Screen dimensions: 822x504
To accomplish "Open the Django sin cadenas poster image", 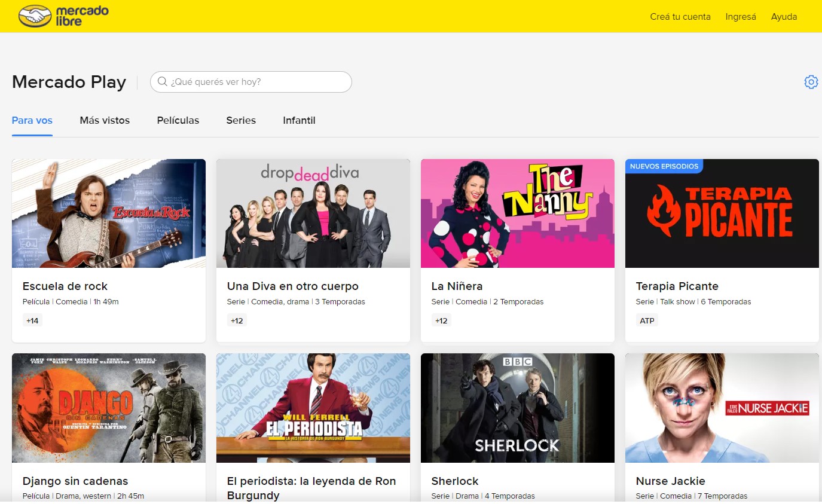I will 109,408.
